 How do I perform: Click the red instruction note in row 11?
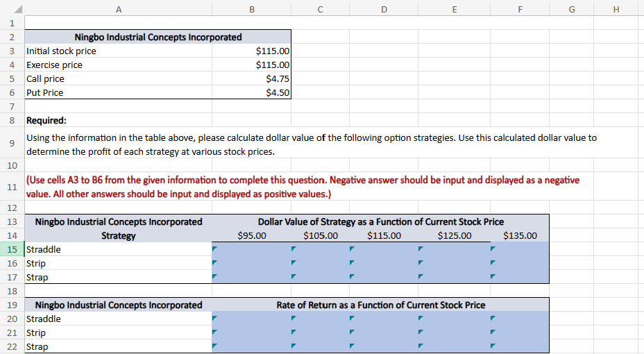[303, 187]
